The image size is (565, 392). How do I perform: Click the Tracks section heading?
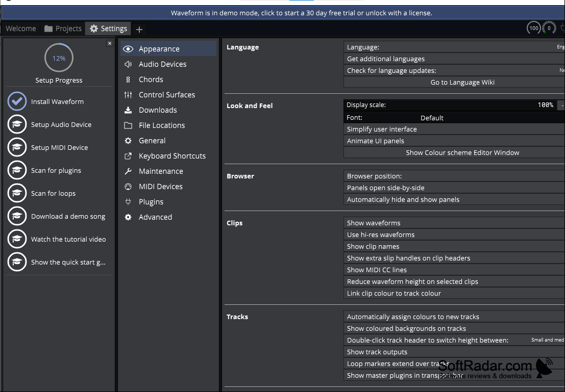point(237,317)
